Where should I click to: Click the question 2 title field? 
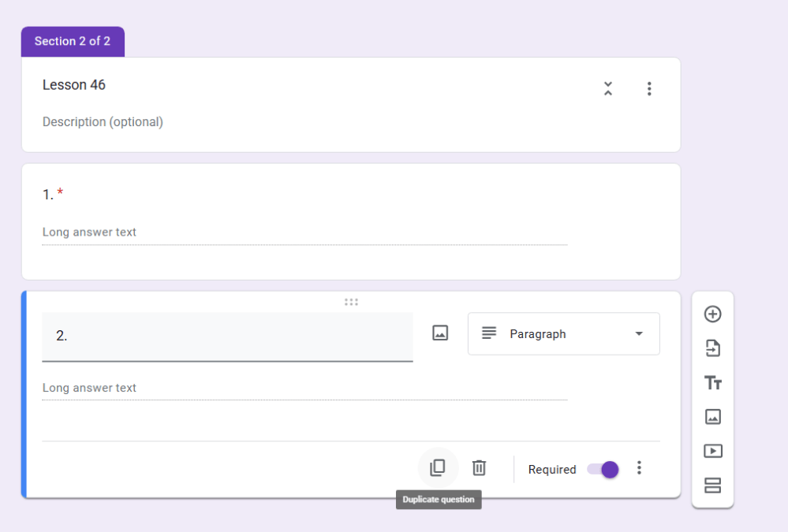point(227,336)
